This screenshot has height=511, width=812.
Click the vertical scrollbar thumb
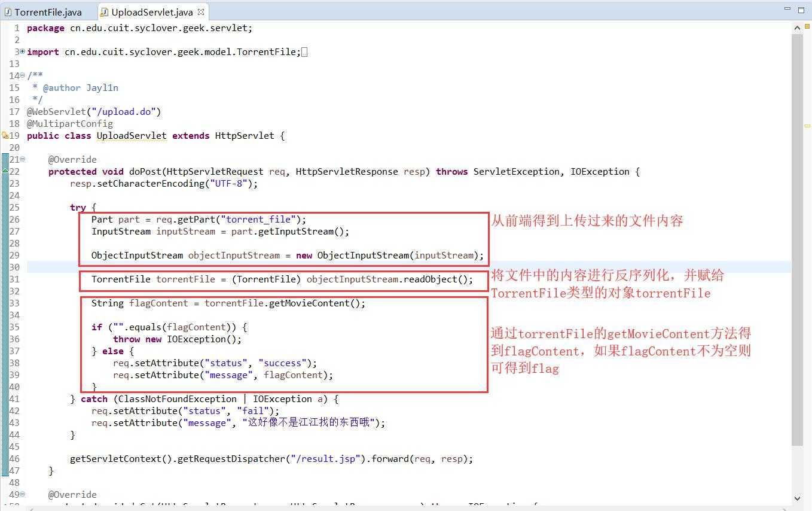pyautogui.click(x=798, y=239)
